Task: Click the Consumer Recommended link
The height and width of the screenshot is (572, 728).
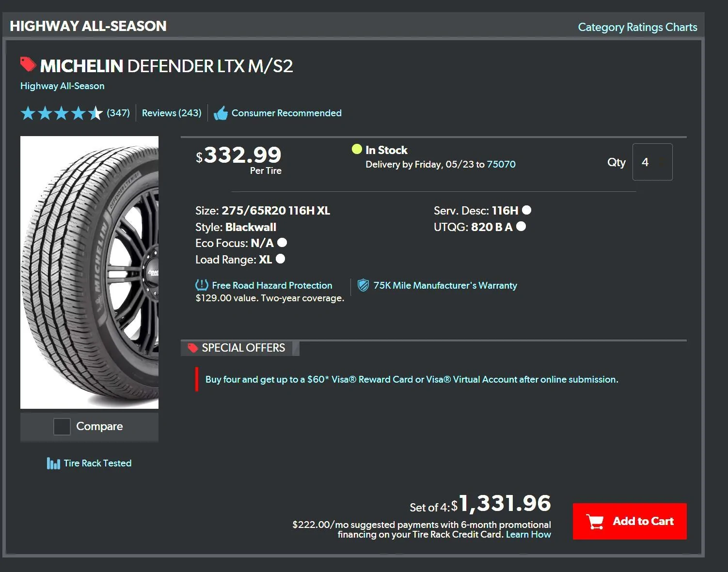Action: tap(286, 113)
